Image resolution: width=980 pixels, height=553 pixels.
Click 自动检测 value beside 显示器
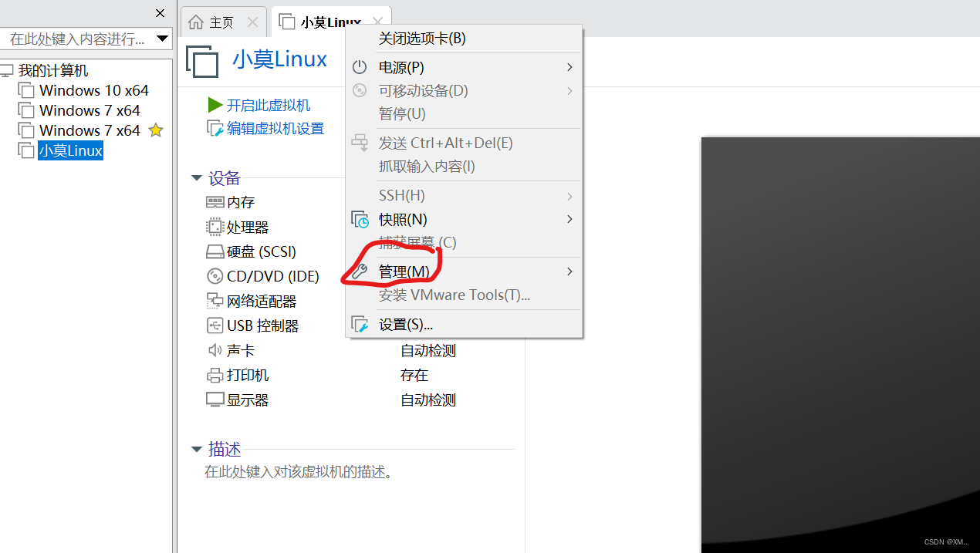(x=428, y=400)
